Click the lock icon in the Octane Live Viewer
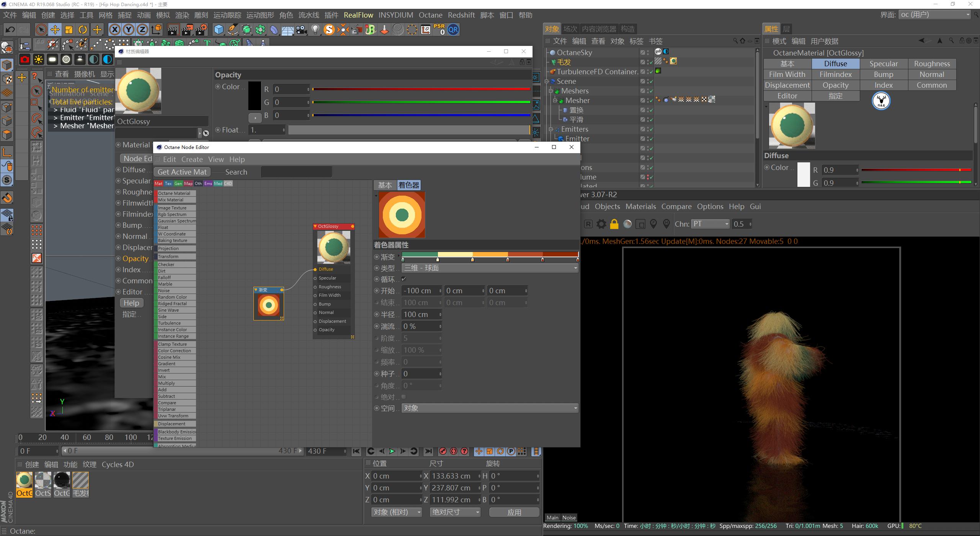980x536 pixels. pyautogui.click(x=614, y=224)
